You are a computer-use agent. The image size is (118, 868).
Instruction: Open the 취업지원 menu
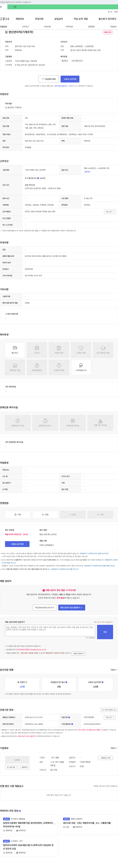click(x=39, y=19)
